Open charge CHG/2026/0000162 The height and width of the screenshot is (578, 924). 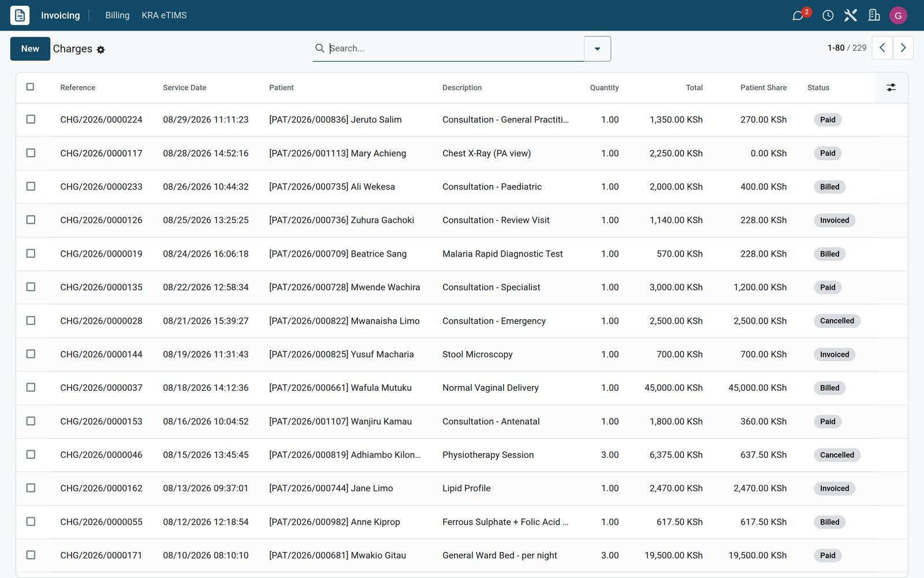pos(101,488)
